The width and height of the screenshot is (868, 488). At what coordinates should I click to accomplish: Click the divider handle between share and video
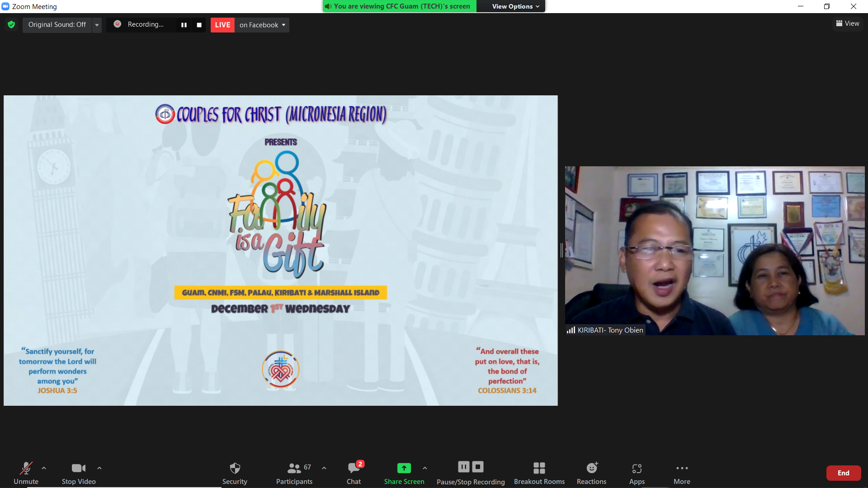tap(561, 250)
